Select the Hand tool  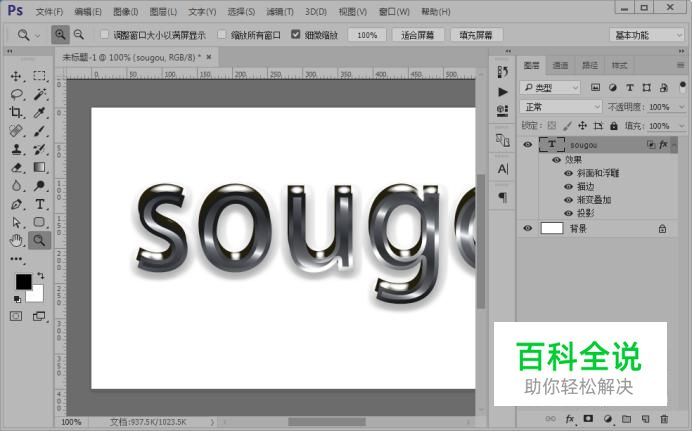(x=16, y=240)
